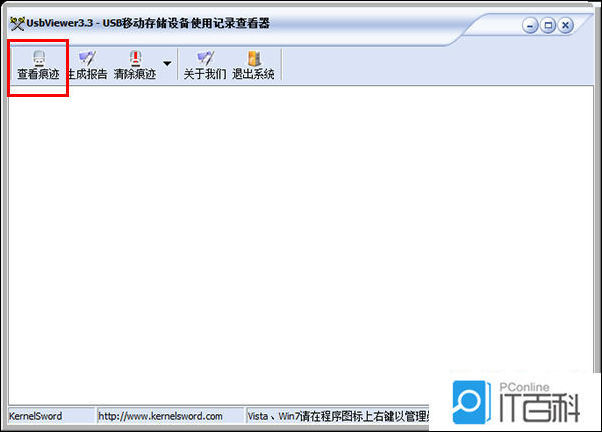Click the Vista、Win7 status bar message
Viewport: 602px width, 432px height.
point(338,416)
